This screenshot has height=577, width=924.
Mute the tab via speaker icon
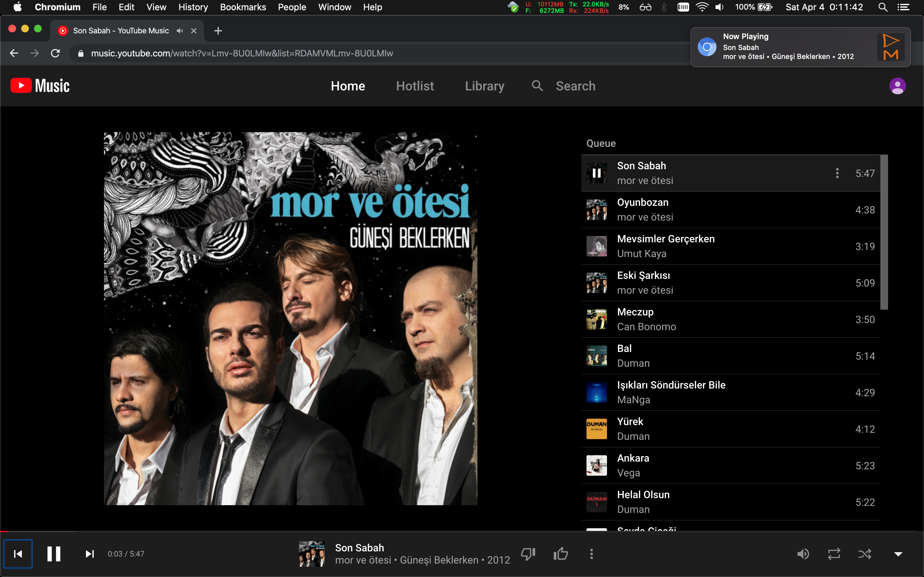point(180,31)
